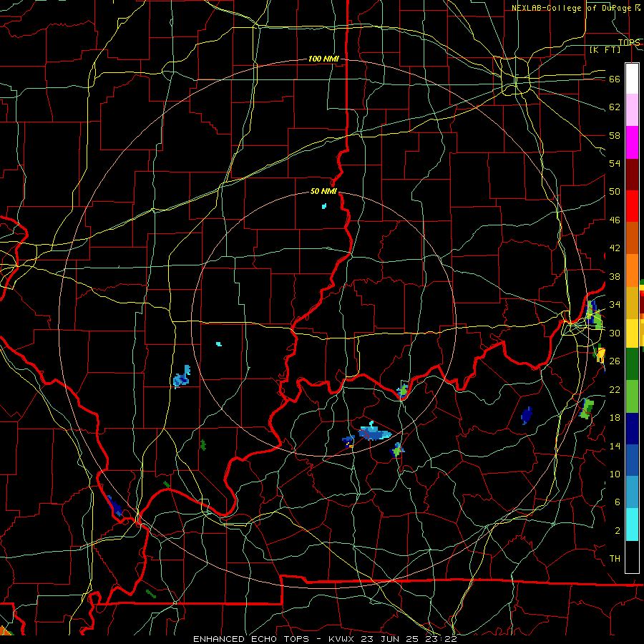Image resolution: width=644 pixels, height=644 pixels.
Task: Click the dark green legend color block
Action: [x=632, y=364]
